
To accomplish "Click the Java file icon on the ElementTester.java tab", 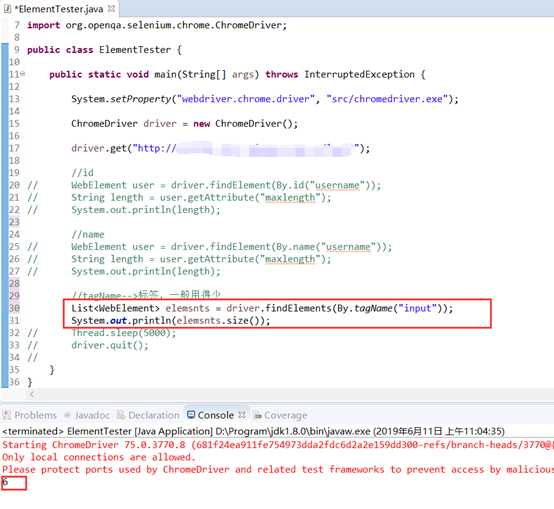I will tap(7, 9).
